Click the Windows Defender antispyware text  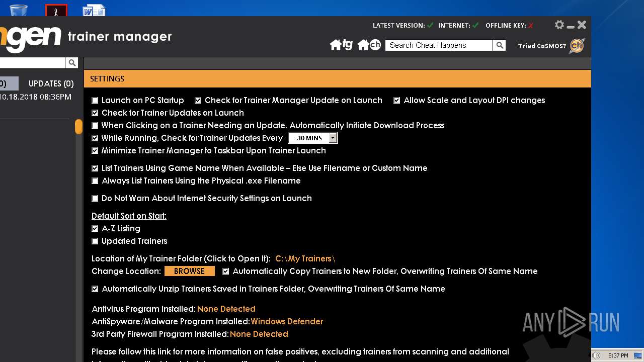pos(287,321)
